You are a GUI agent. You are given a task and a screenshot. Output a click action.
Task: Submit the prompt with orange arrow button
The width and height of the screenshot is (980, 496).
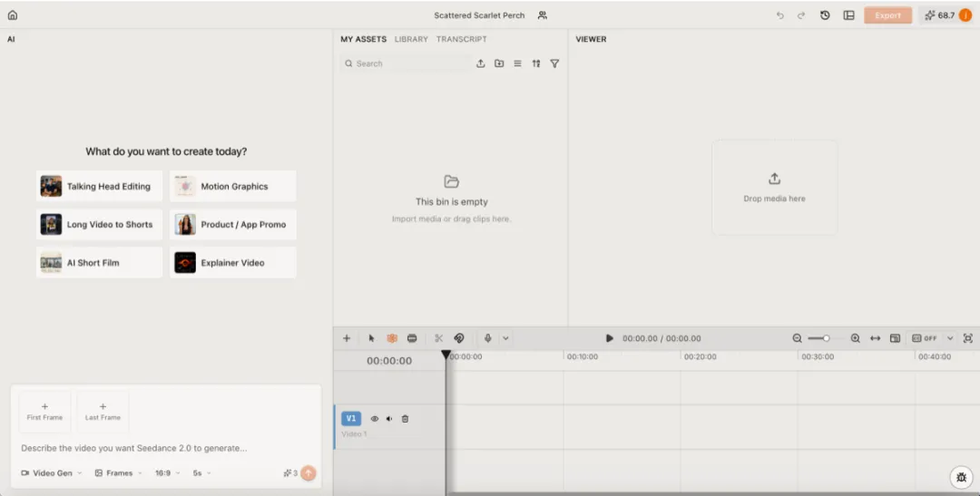click(309, 473)
